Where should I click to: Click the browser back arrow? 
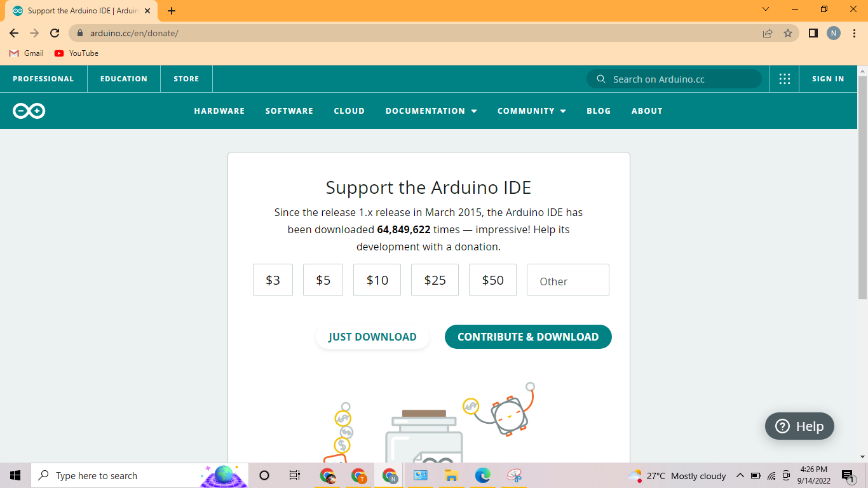coord(14,33)
